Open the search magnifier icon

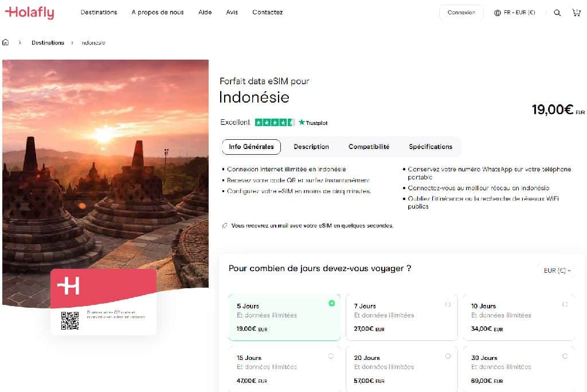point(557,11)
